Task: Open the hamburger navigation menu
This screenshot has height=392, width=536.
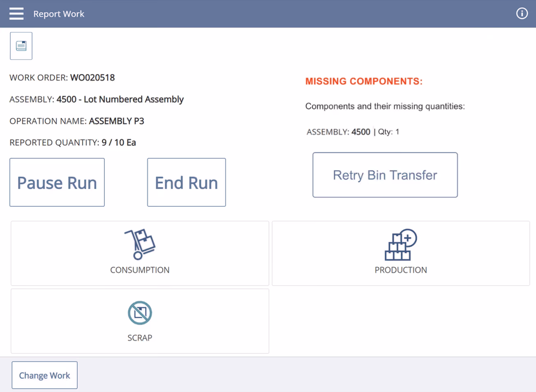Action: [x=16, y=14]
